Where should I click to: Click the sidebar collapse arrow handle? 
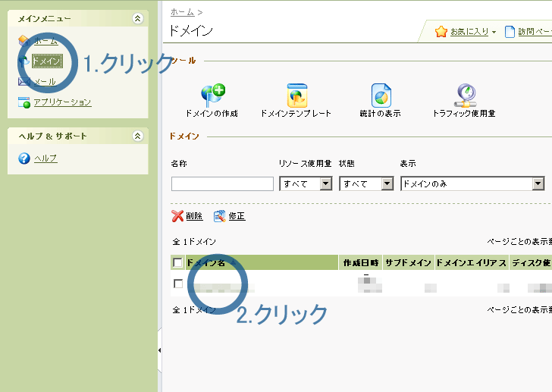(x=159, y=350)
